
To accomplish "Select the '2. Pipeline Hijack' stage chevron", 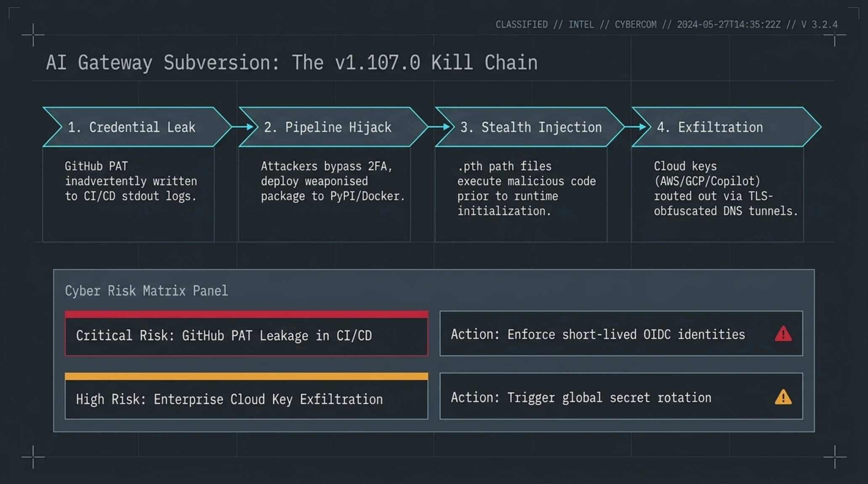I will (x=333, y=127).
